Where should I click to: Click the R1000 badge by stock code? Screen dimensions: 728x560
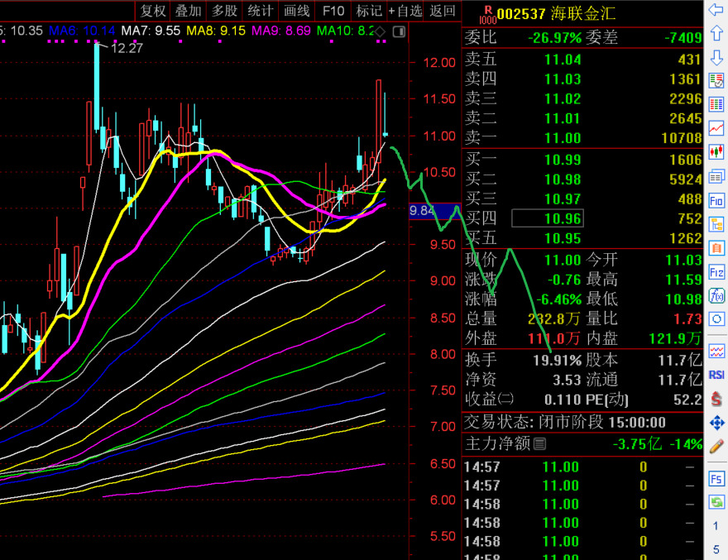tap(487, 15)
